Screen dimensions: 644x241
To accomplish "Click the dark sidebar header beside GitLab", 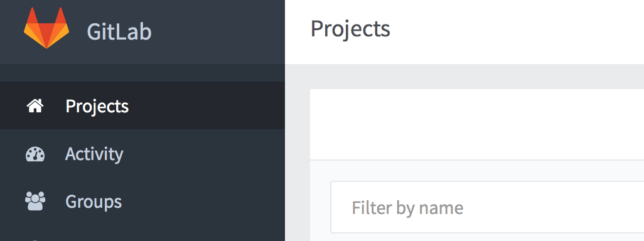I will [218, 31].
